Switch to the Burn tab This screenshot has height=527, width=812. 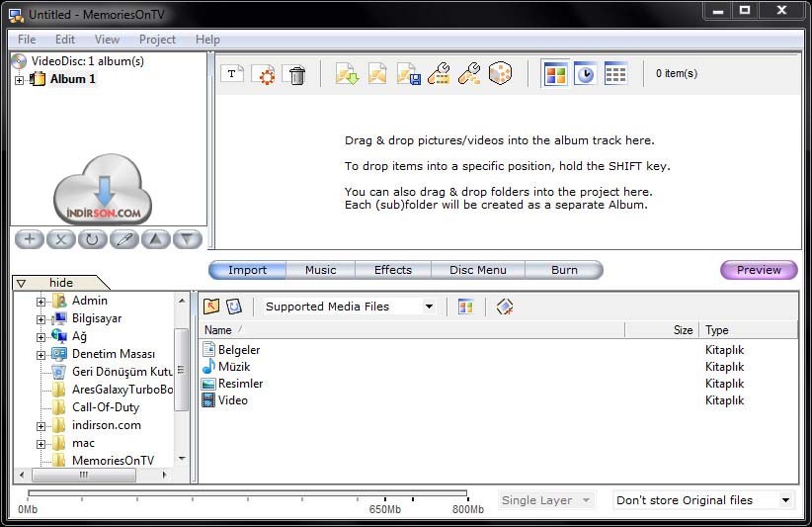pyautogui.click(x=564, y=270)
